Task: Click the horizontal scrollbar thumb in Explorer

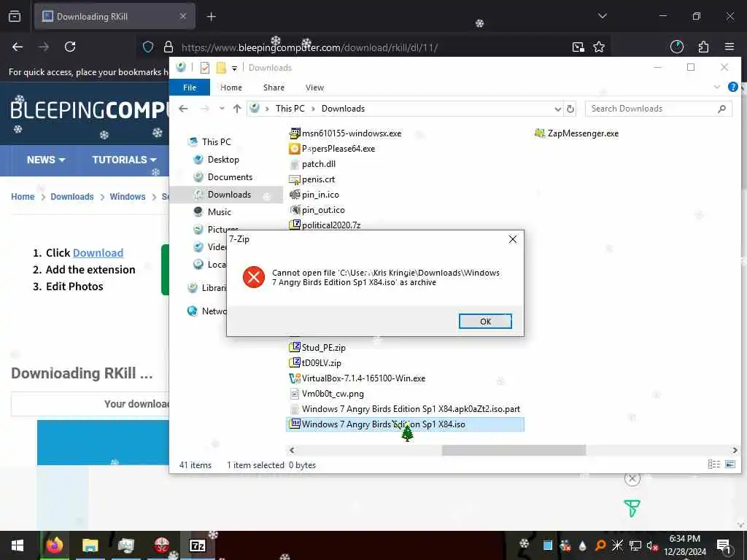Action: pyautogui.click(x=514, y=450)
